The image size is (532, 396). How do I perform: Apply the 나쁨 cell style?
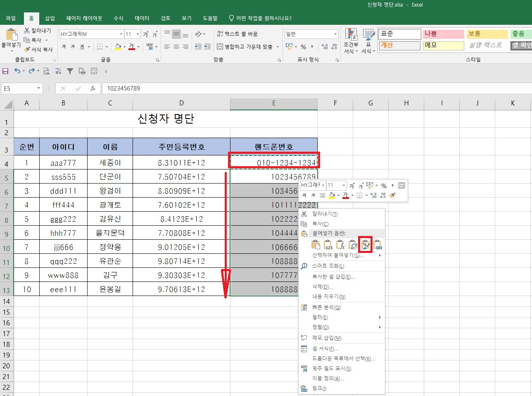[443, 34]
